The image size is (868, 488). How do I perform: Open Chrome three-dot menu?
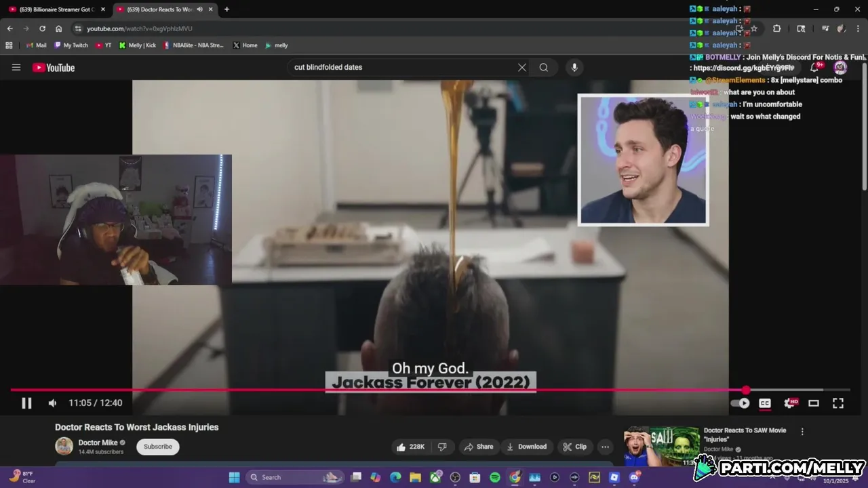858,28
